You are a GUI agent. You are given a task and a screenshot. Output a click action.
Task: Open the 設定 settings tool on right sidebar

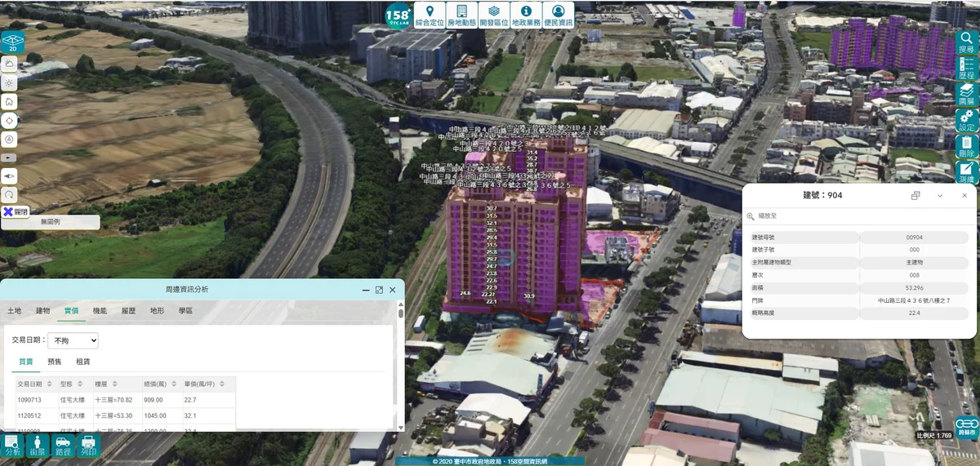(x=967, y=121)
